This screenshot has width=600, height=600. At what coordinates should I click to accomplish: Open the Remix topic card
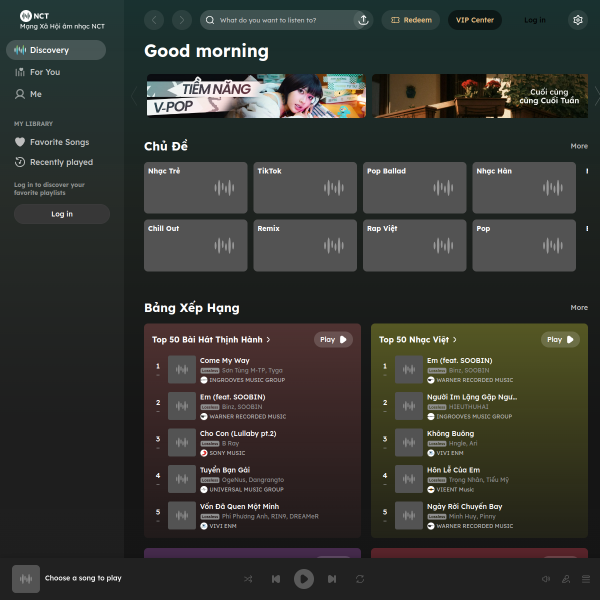(305, 245)
